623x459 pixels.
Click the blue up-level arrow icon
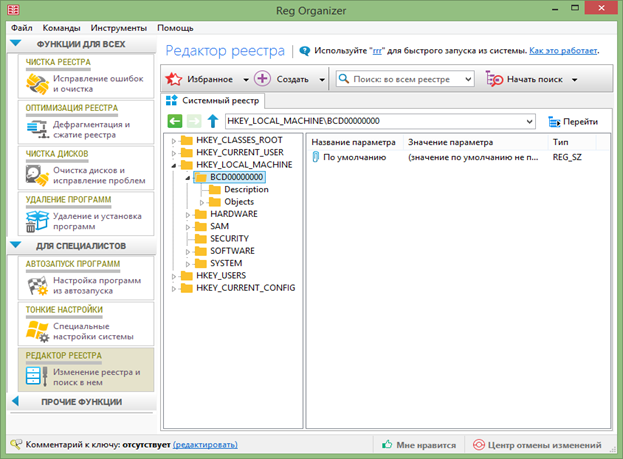(x=213, y=121)
